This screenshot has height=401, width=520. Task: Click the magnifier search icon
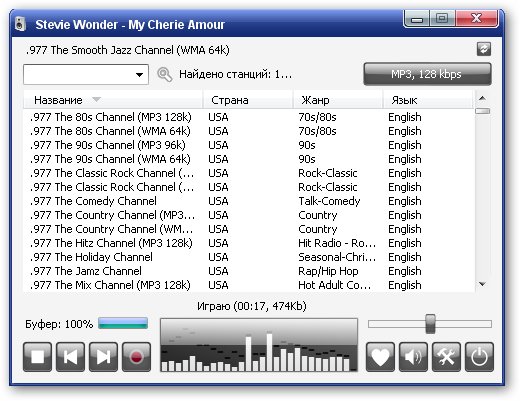point(164,74)
